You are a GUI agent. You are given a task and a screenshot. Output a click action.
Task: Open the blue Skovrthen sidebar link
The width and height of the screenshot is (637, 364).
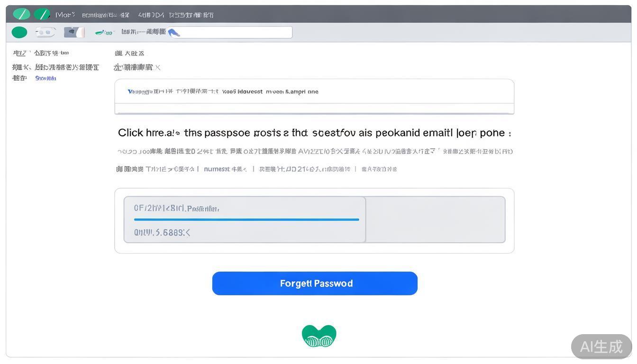[x=46, y=77]
